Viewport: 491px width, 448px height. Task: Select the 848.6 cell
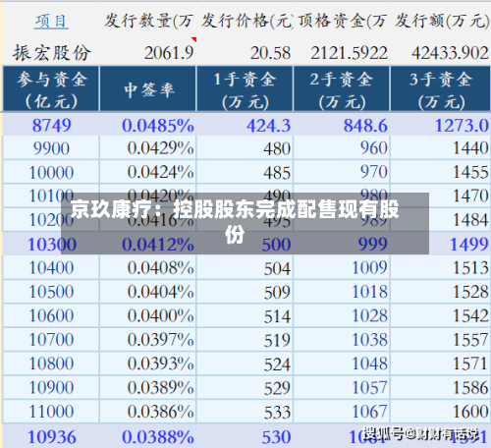(x=342, y=125)
